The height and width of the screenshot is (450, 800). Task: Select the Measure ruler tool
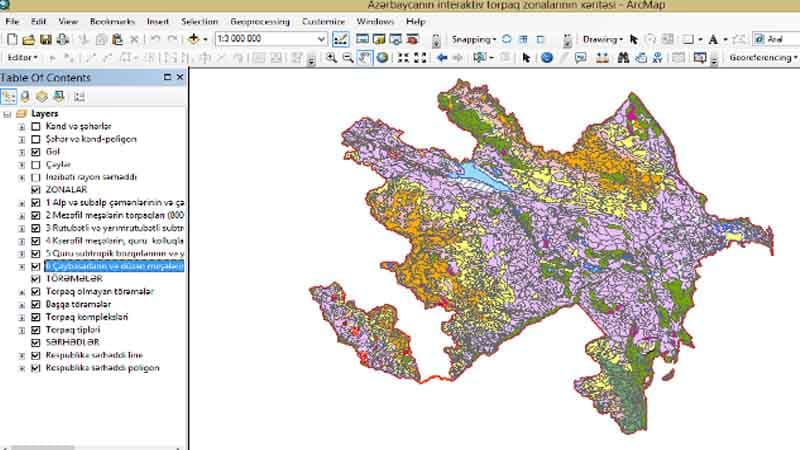pyautogui.click(x=602, y=58)
